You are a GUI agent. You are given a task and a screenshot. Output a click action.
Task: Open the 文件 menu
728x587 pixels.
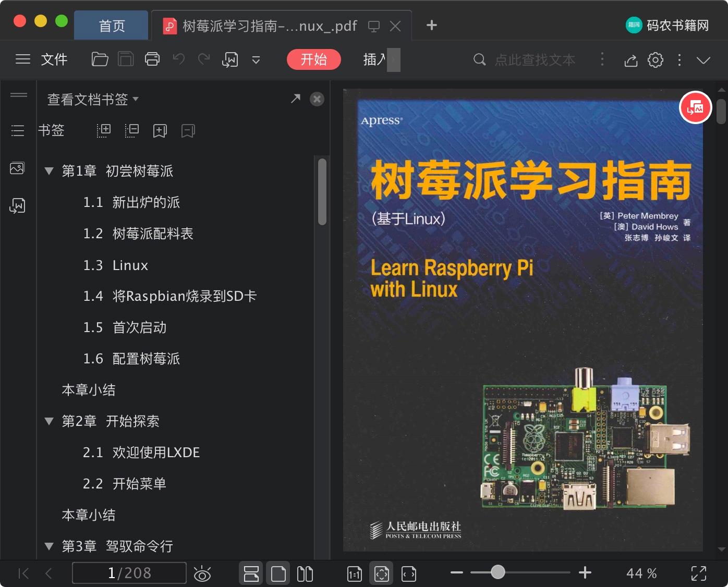(x=54, y=59)
